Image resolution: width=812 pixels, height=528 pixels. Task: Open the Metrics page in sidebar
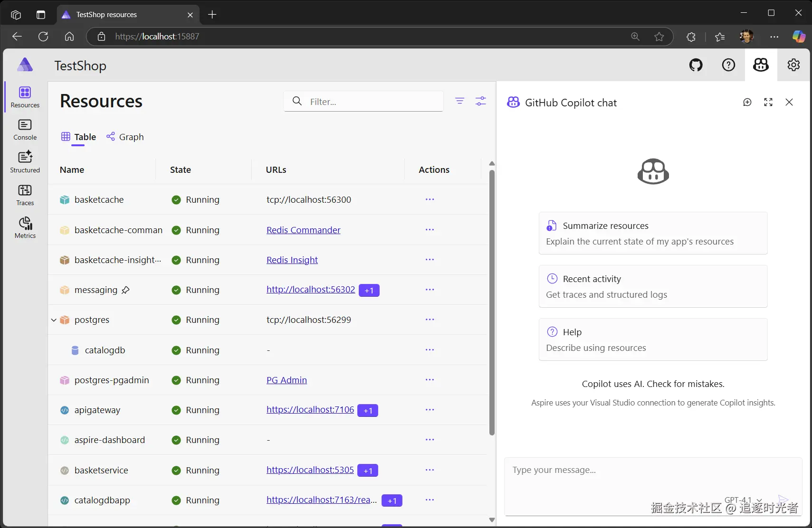[25, 228]
